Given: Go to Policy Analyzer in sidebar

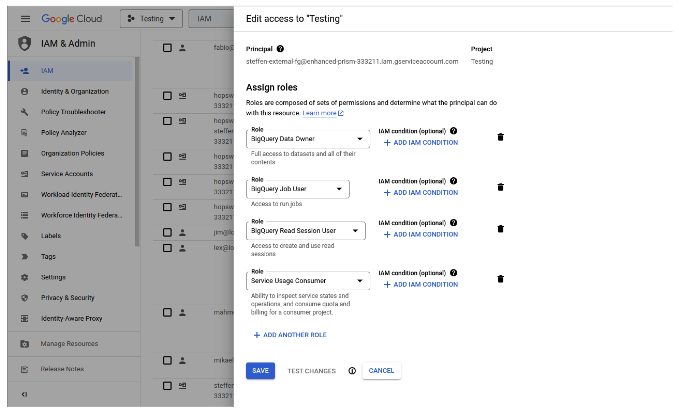Looking at the screenshot, I should [63, 132].
